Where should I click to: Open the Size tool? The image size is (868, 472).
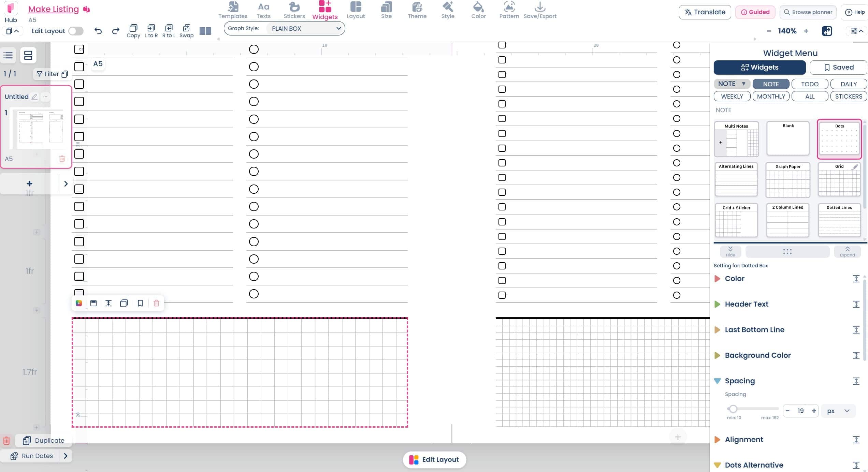[x=386, y=10]
